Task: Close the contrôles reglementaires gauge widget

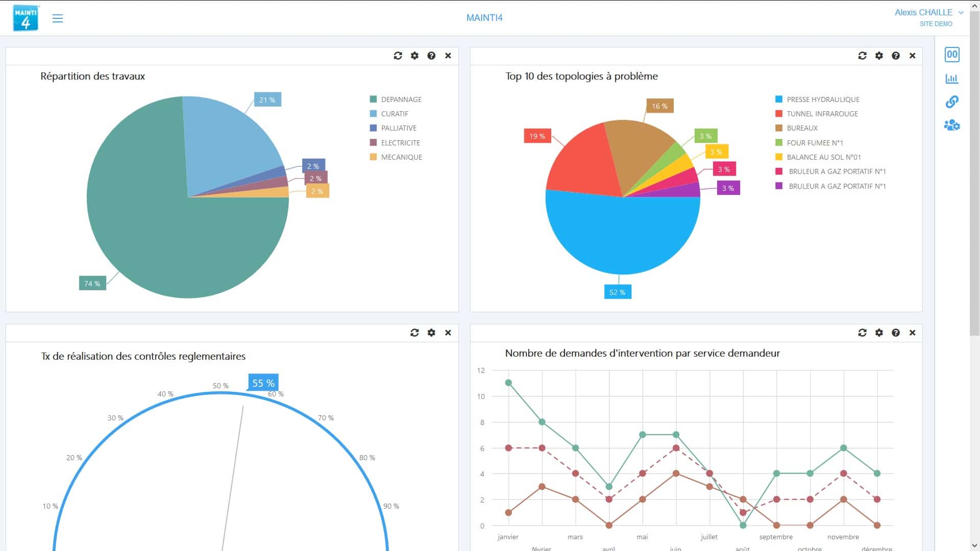Action: [x=448, y=333]
